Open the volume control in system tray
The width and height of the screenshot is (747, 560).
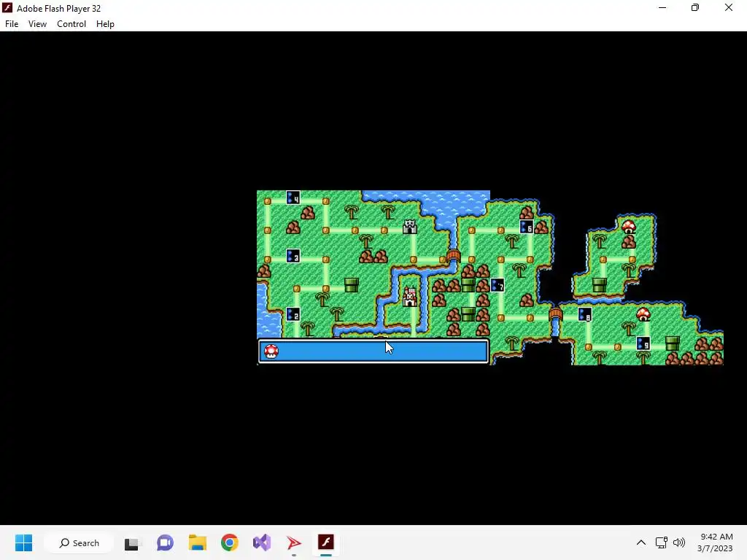(x=679, y=542)
